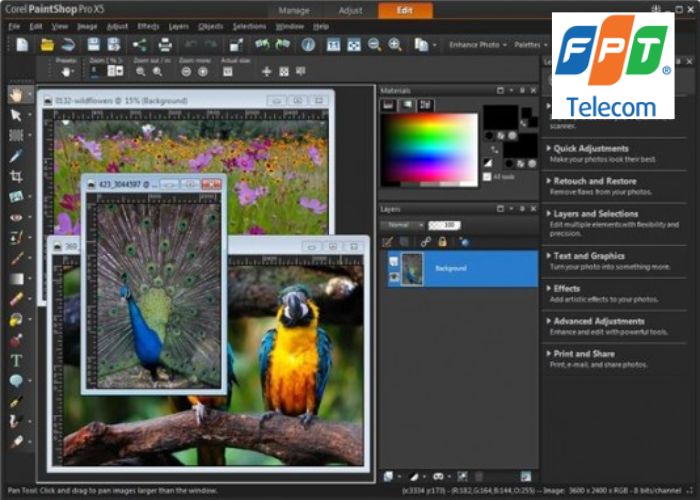Viewport: 700px width, 500px height.
Task: Click the Resize icon in toolbar
Action: (x=236, y=45)
